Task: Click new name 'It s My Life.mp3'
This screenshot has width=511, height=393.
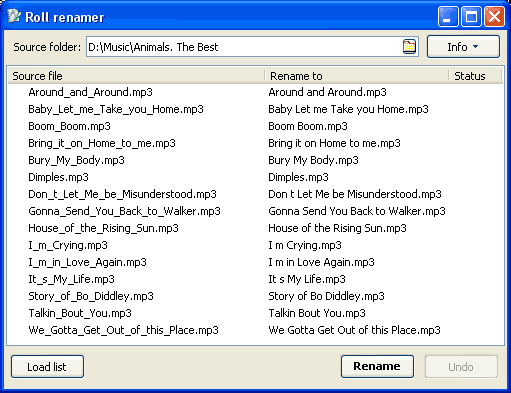Action: tap(307, 279)
